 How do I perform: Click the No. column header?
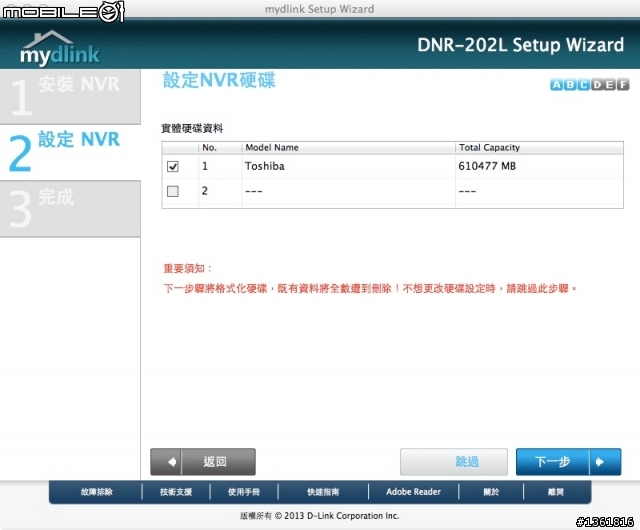[220, 147]
